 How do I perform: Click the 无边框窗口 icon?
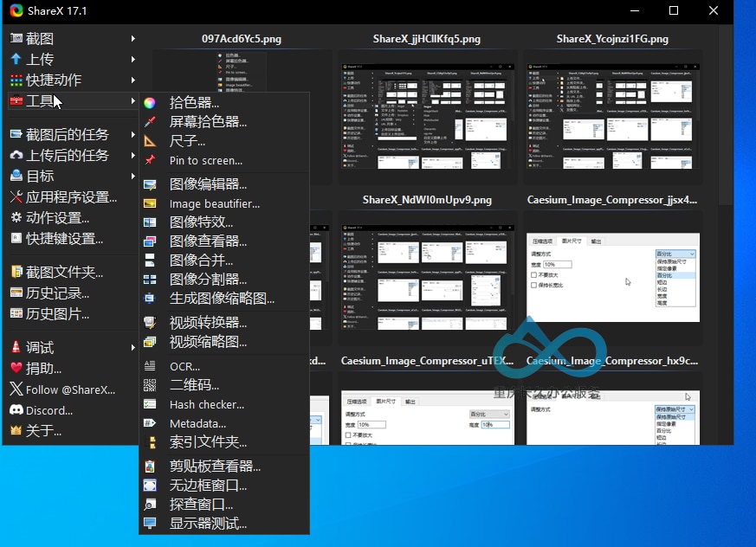(150, 485)
